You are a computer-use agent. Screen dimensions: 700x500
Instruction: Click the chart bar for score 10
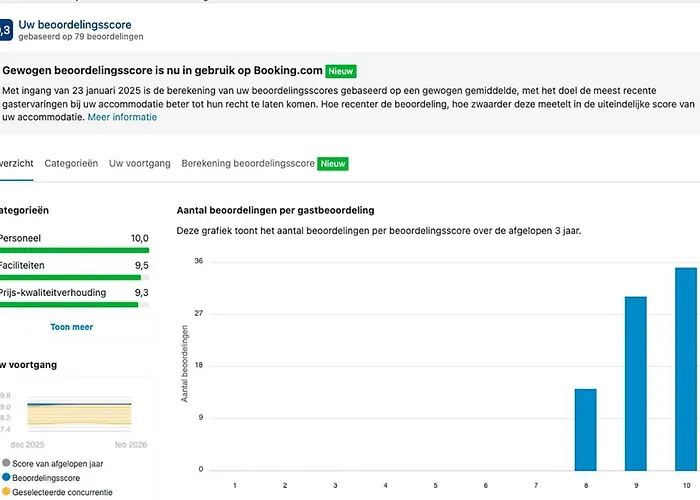click(x=686, y=369)
